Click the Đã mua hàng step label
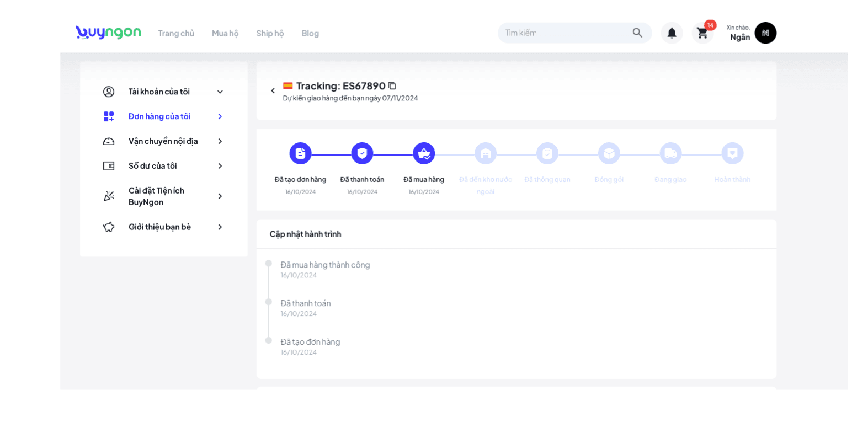The image size is (868, 428). (424, 179)
